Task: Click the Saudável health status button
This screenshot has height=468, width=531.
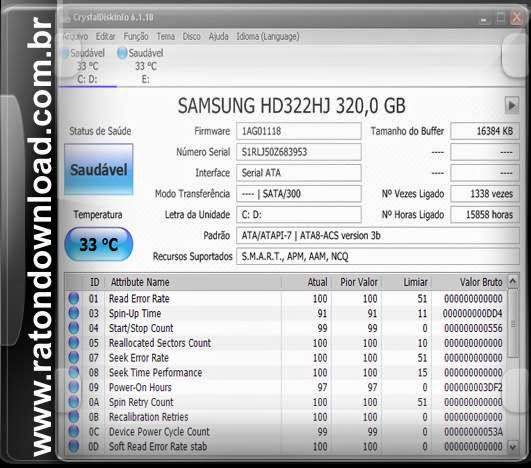Action: (99, 169)
